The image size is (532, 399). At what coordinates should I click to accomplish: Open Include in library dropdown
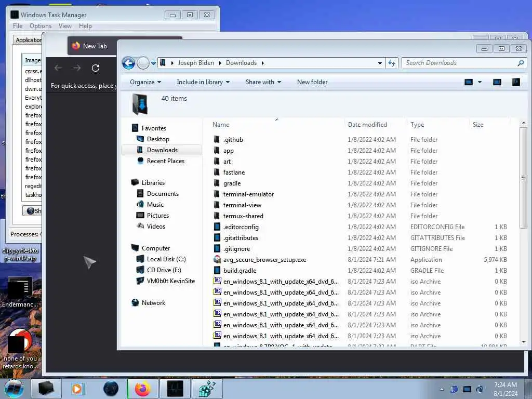[x=203, y=82]
